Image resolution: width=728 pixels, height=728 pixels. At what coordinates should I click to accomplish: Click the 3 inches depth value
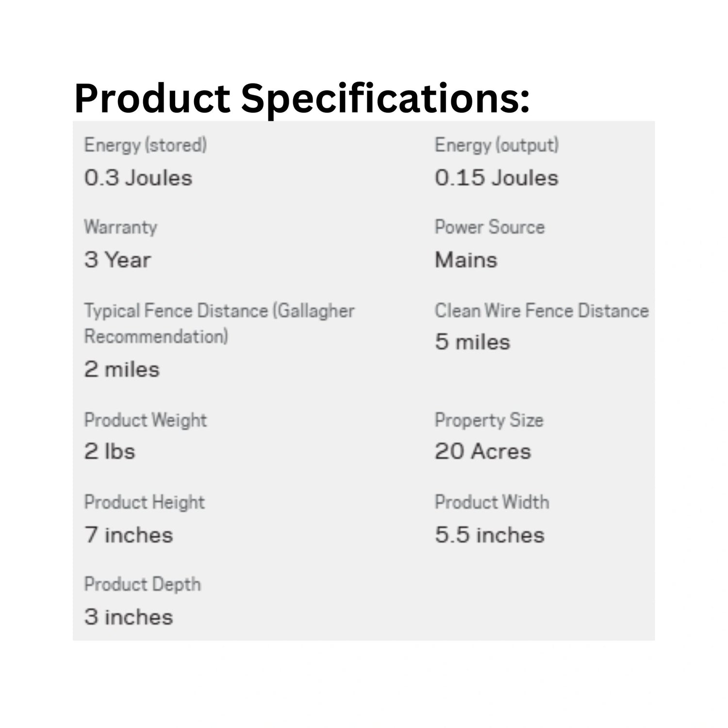pyautogui.click(x=129, y=617)
